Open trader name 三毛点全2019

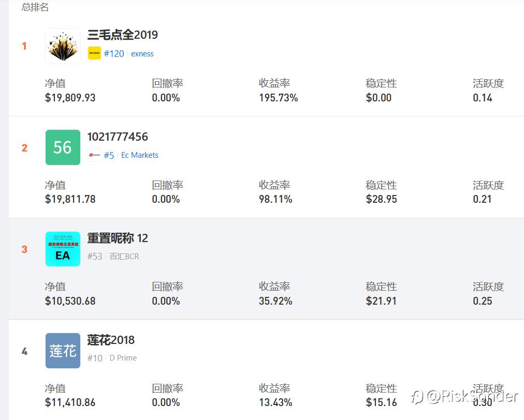(122, 35)
